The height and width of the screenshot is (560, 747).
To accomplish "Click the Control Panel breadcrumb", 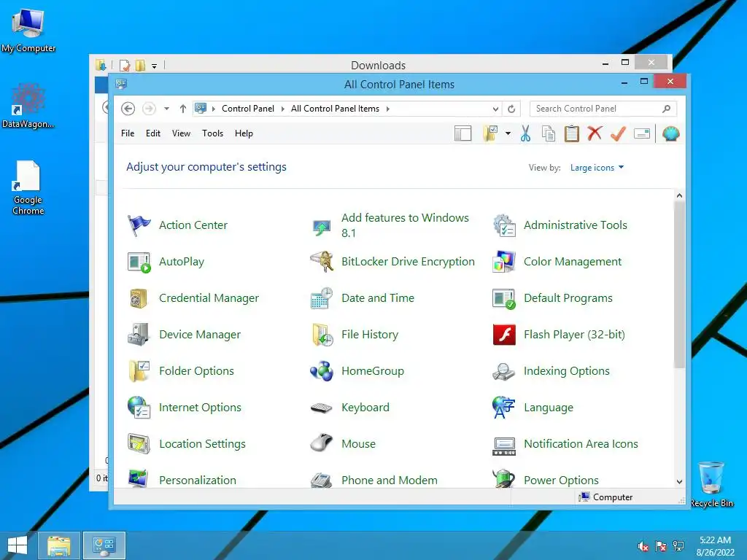I will 248,109.
